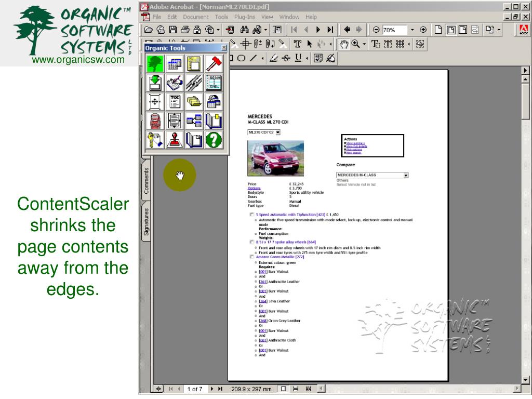Check the Amazon Green Metallic option
Viewport: 532px width, 399px height.
252,257
